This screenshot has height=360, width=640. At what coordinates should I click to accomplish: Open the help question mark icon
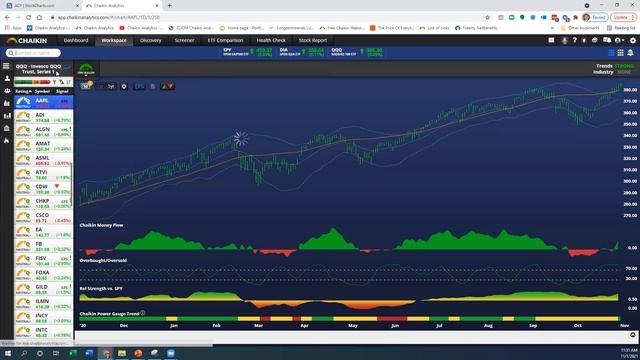click(x=574, y=40)
